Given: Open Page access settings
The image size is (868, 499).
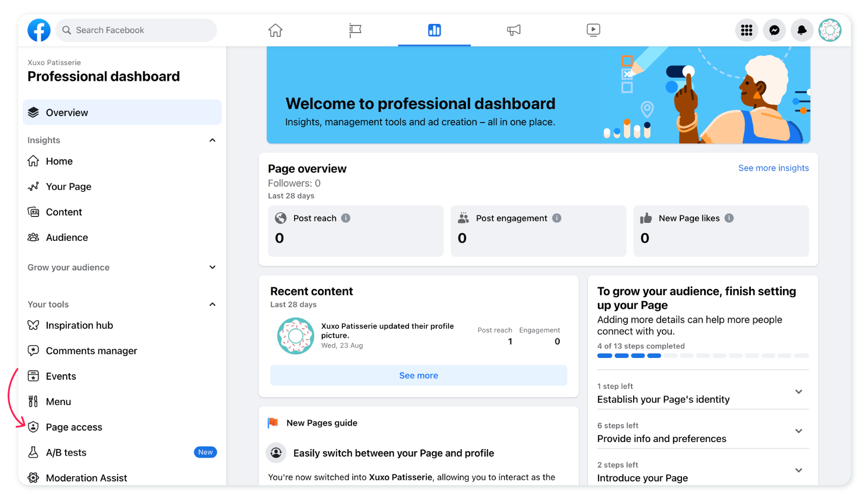Looking at the screenshot, I should point(122,427).
